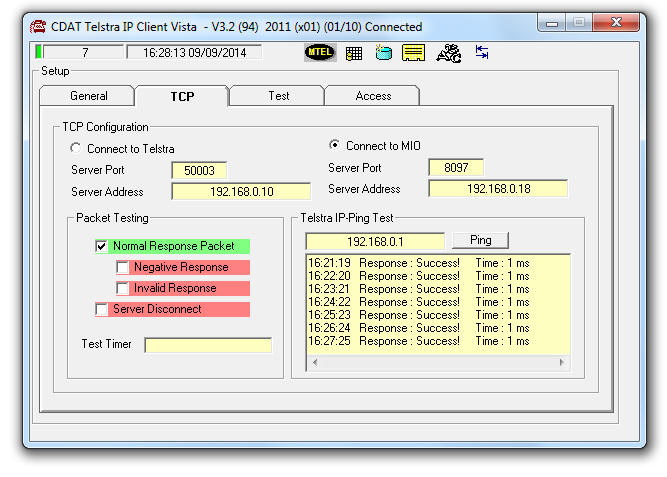The height and width of the screenshot is (477, 667).
Task: Enable Server Disconnect checkbox
Action: [101, 309]
